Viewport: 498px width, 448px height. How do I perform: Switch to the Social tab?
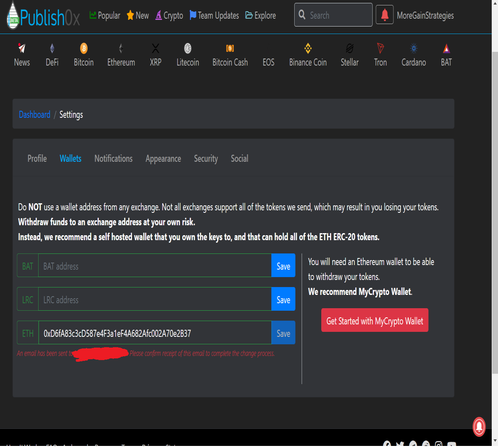(239, 158)
